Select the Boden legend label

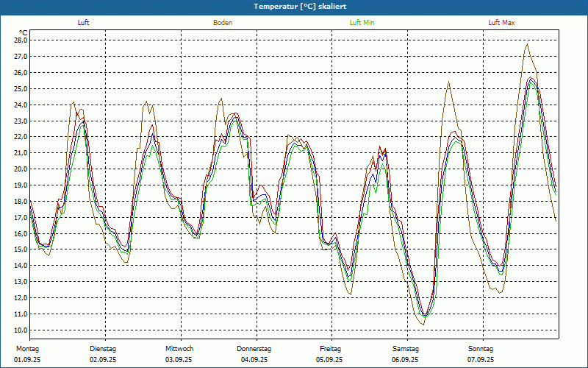[x=223, y=23]
